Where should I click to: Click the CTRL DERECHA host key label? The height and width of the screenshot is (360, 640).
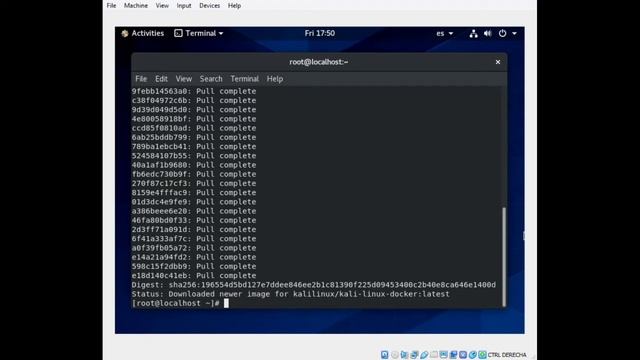pyautogui.click(x=507, y=355)
